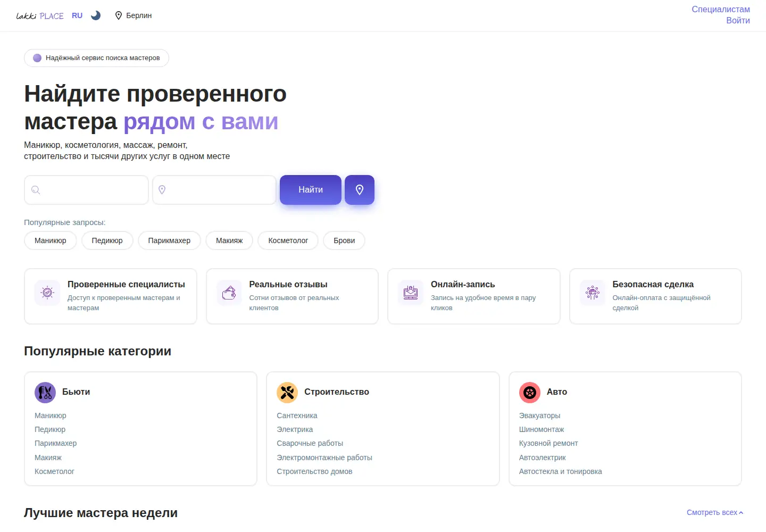Viewport: 766px width, 532px height.
Task: Open the Педикюр link under Бьюти
Action: point(50,429)
